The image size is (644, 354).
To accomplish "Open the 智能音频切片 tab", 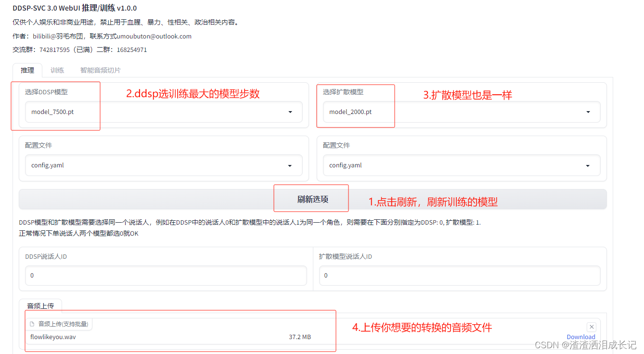I will [100, 70].
